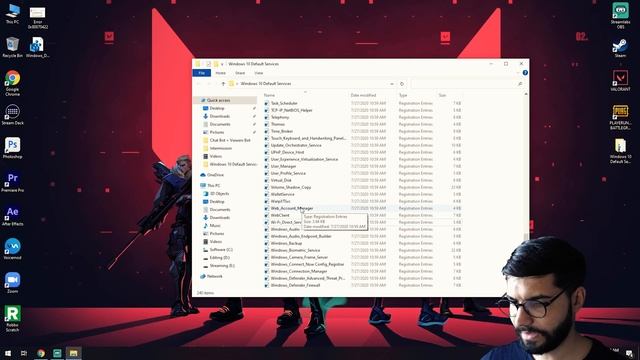The image size is (640, 360).
Task: Switch to File Explorer on the taskbar
Action: 73,353
